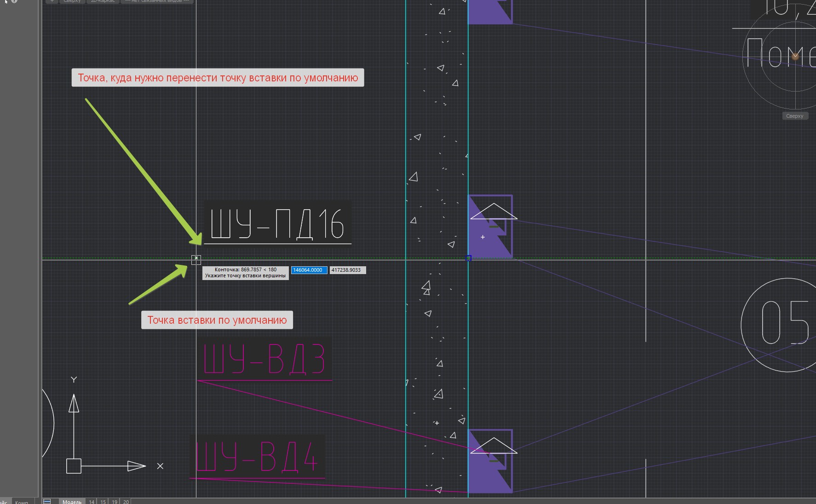Click the UCS origin square icon
The height and width of the screenshot is (504, 816).
[74, 466]
